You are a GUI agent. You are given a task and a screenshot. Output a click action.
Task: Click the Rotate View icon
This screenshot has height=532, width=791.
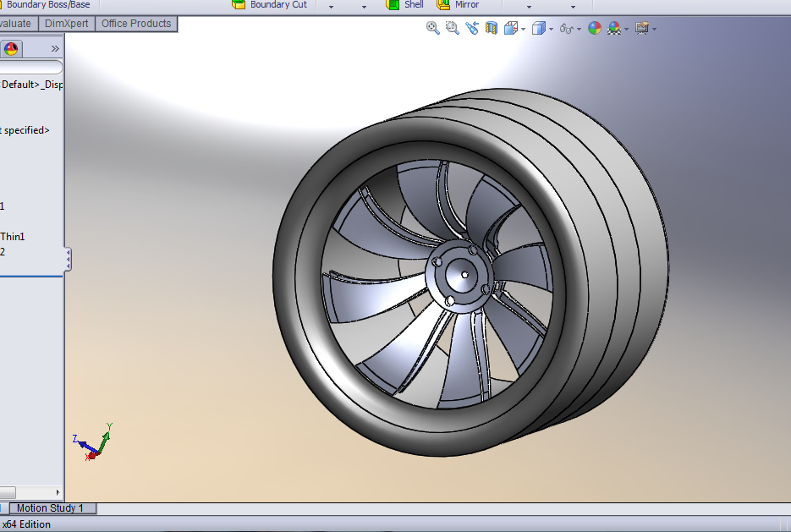tap(472, 28)
